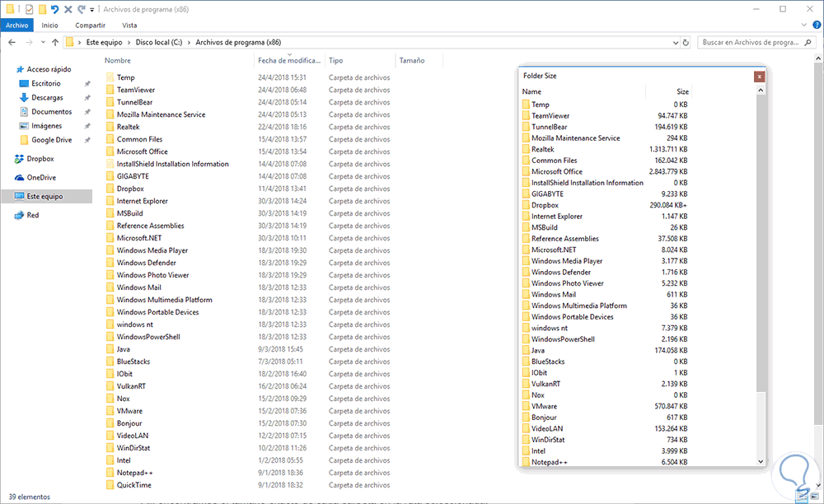824x504 pixels.
Task: Click the redo icon in quick access toolbar
Action: [x=82, y=9]
